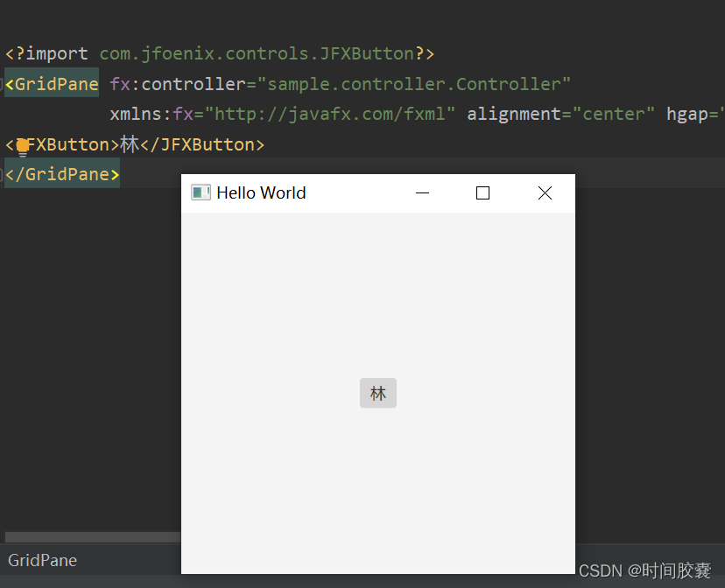Close the Hello World window
The height and width of the screenshot is (588, 725).
click(x=545, y=193)
